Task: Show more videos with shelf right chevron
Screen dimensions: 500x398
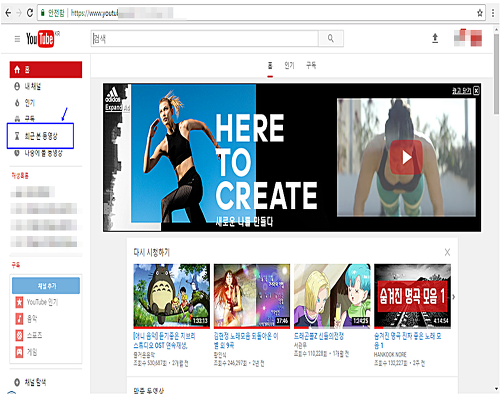Action: point(454,296)
